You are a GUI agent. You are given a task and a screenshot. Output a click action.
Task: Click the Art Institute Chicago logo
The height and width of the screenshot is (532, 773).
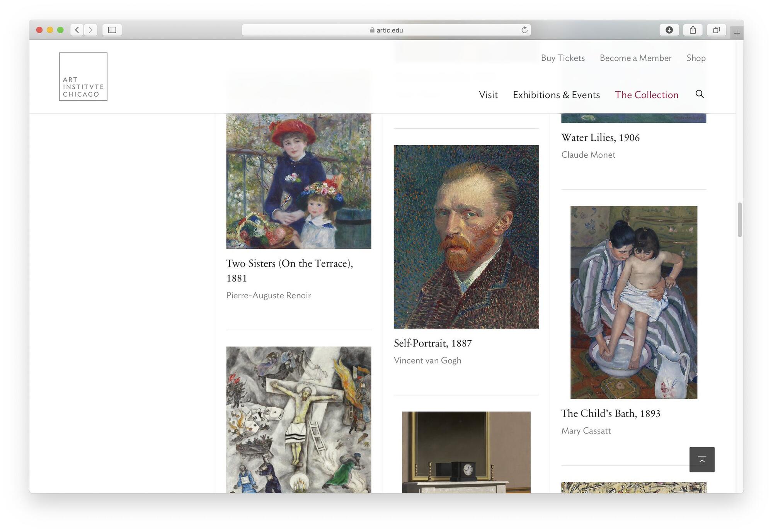(83, 76)
